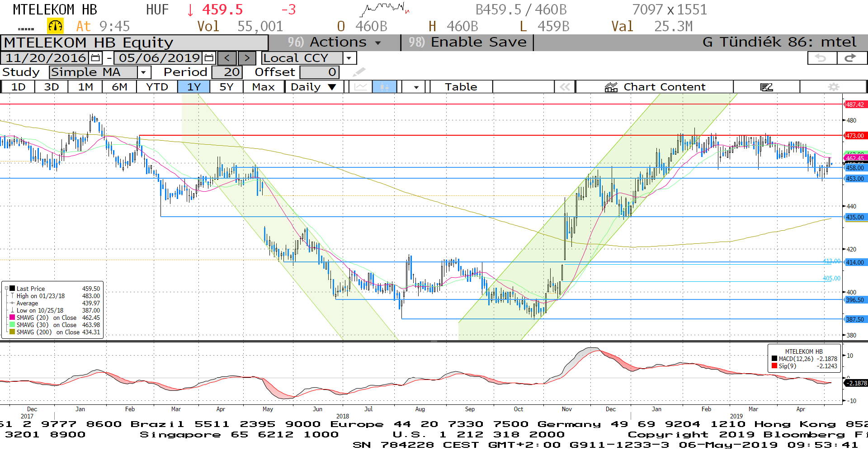Click the undo arrow icon
Viewport: 868px width, 470px height.
[821, 58]
